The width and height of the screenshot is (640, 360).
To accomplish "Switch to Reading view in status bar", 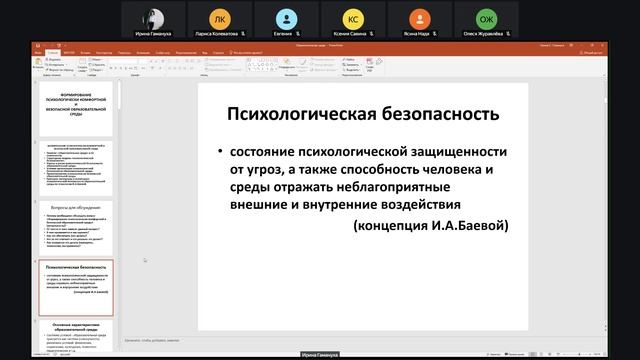I will tap(549, 354).
